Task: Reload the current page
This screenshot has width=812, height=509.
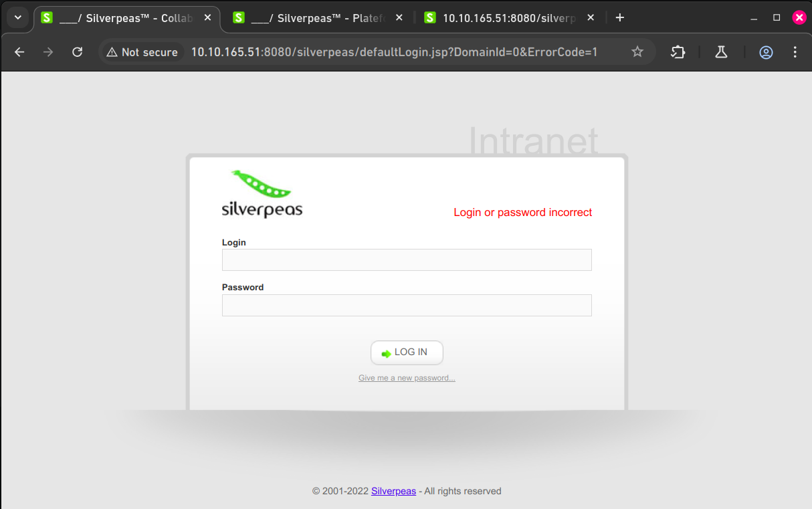Action: click(78, 52)
